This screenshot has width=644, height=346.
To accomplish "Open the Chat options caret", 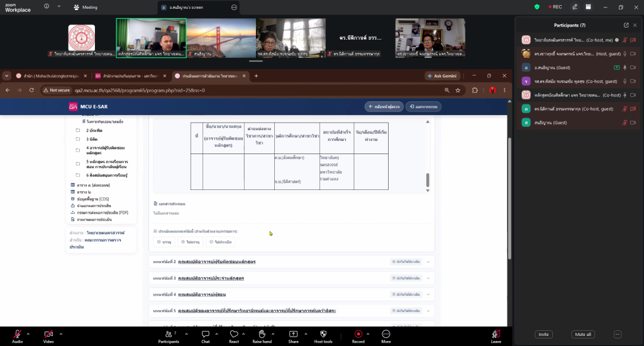I will tap(216, 334).
